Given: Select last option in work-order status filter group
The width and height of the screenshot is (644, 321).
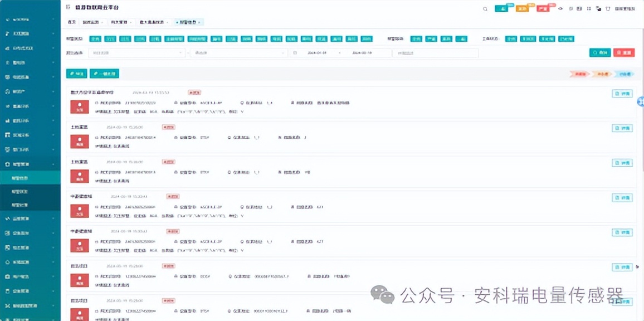Looking at the screenshot, I should pyautogui.click(x=567, y=39).
